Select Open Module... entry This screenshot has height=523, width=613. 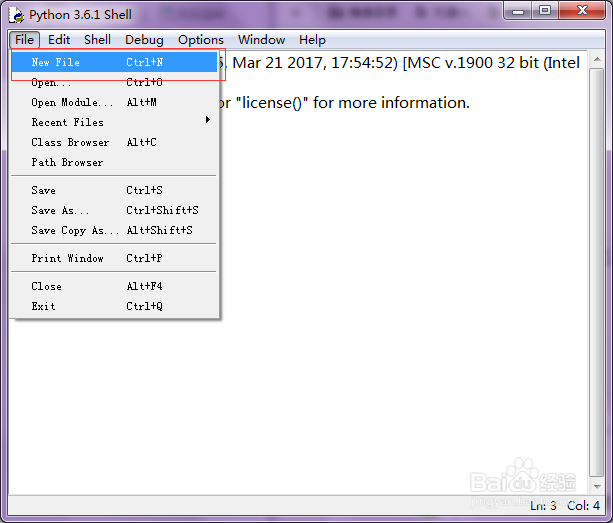[x=114, y=102]
